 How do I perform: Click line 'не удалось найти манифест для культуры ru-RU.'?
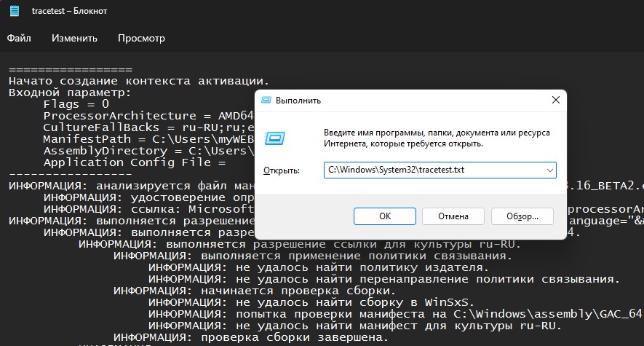point(355,326)
